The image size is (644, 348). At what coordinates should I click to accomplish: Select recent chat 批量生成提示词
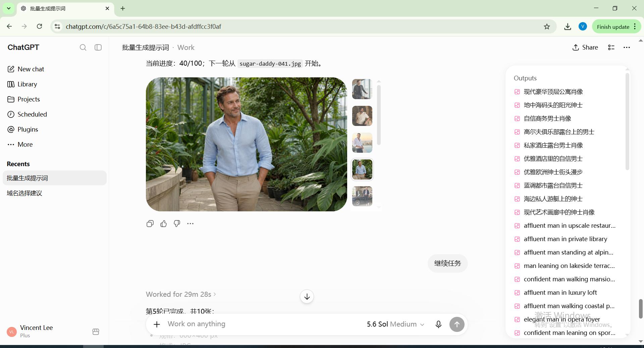click(55, 178)
